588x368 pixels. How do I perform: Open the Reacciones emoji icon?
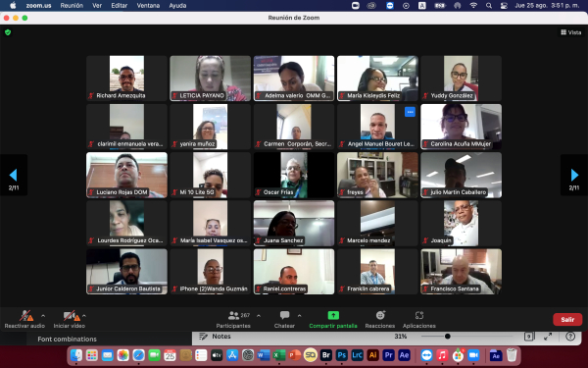380,315
